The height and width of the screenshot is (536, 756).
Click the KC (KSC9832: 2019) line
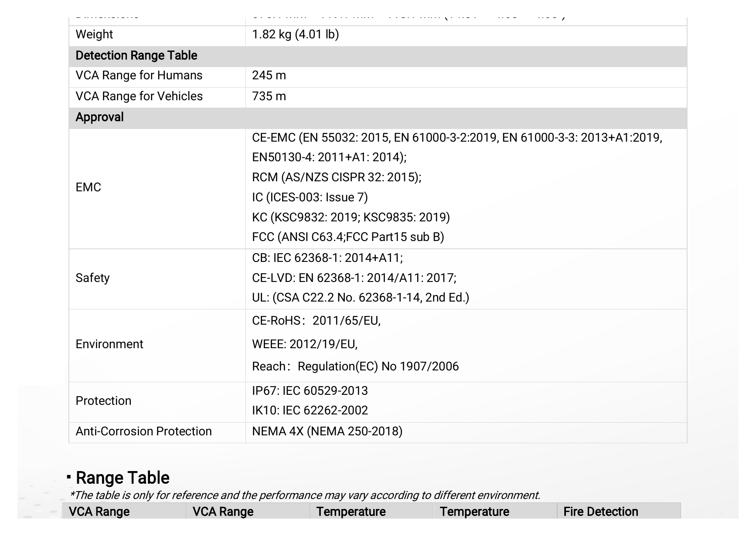(351, 217)
